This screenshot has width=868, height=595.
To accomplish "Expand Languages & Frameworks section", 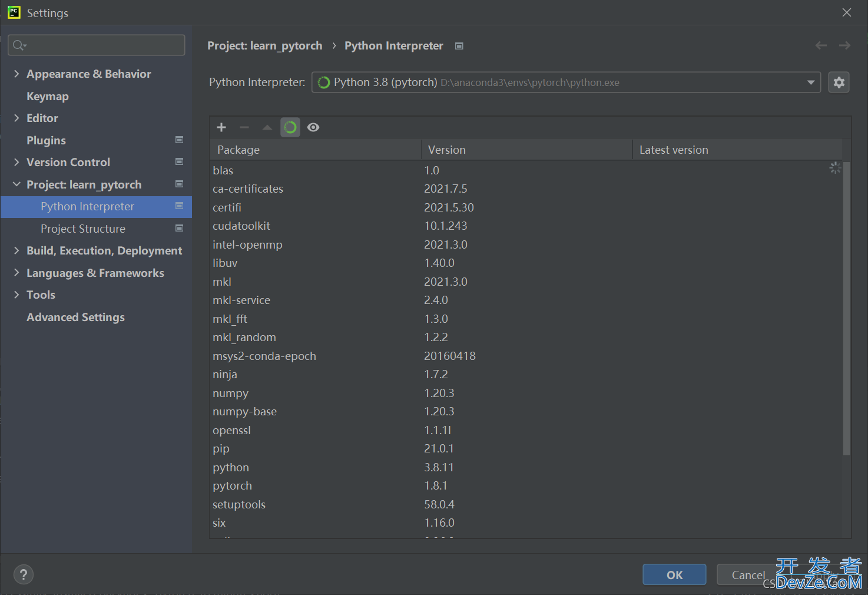I will [x=16, y=273].
